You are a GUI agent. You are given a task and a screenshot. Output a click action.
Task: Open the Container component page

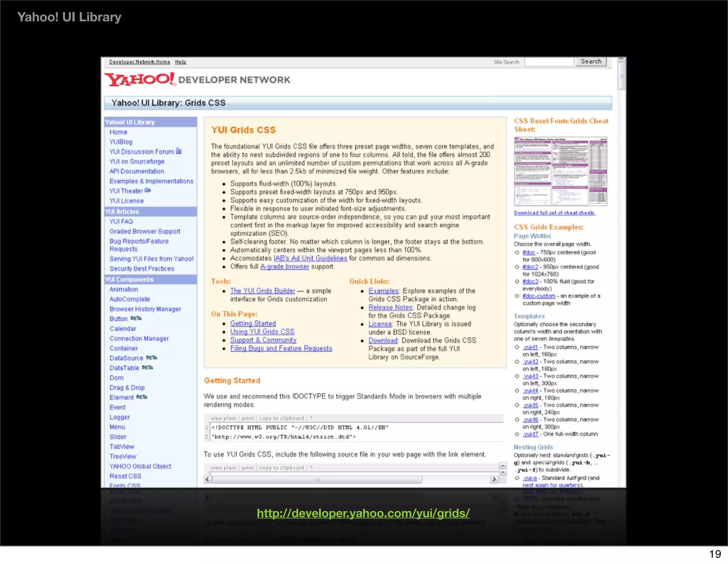124,348
